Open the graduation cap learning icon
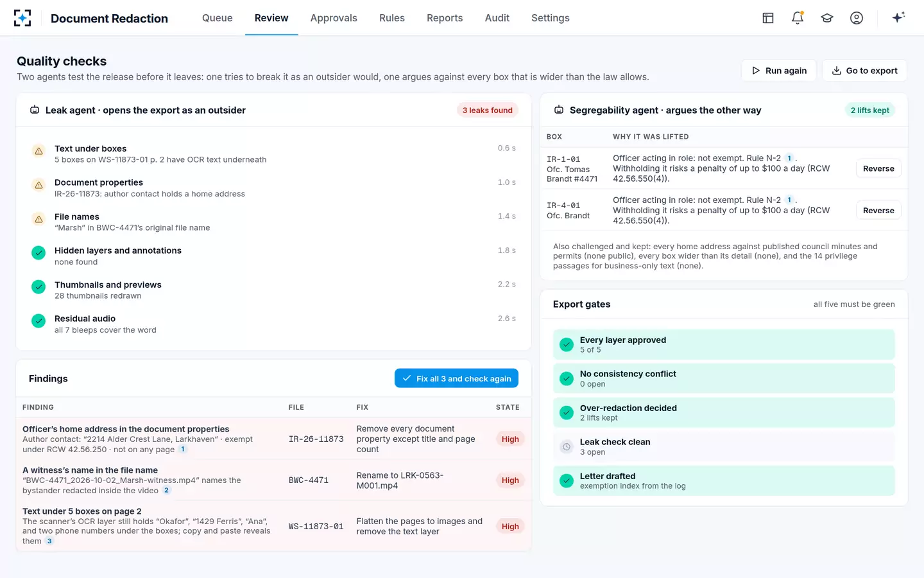Image resolution: width=924 pixels, height=578 pixels. (827, 18)
